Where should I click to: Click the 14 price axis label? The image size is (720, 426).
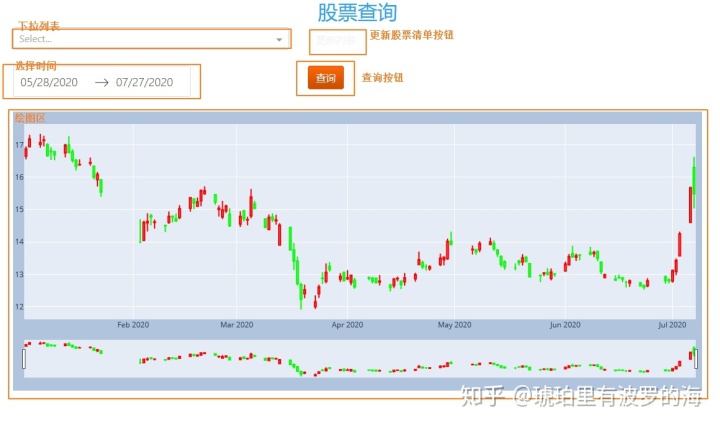(19, 241)
